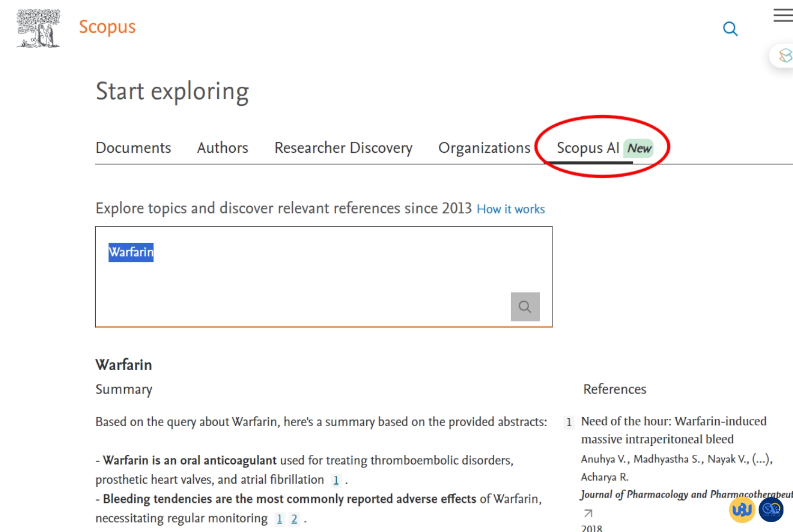Click citation 1 after 'atrial fibrillation'
Viewport: 793px width, 532px height.
click(x=336, y=480)
